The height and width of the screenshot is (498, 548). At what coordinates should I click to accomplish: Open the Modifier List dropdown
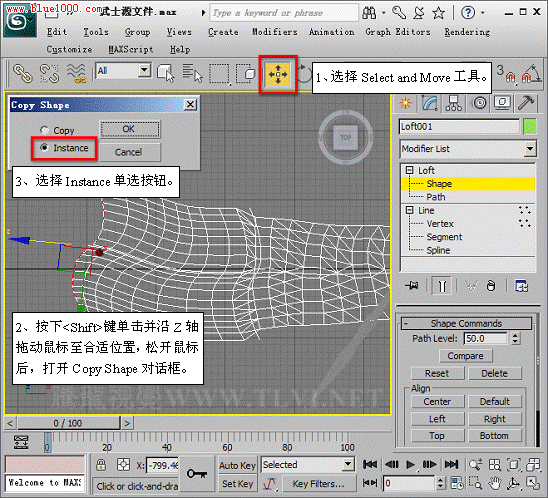tap(468, 149)
